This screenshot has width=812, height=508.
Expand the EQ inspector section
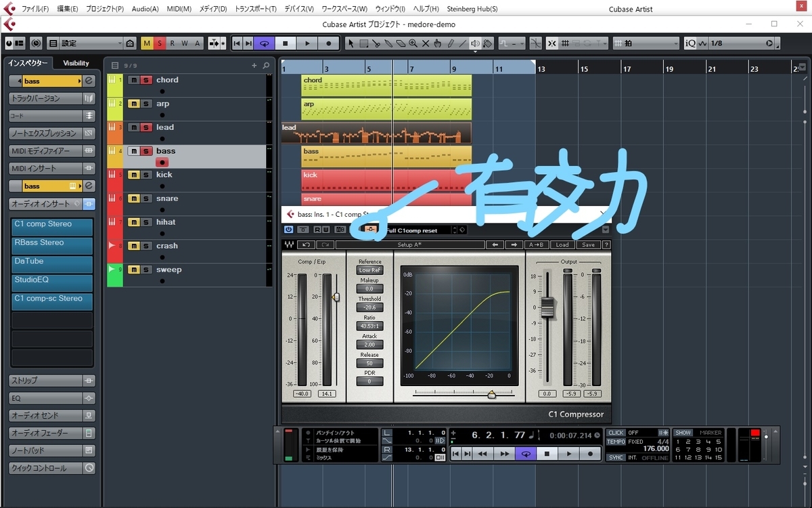[x=53, y=398]
